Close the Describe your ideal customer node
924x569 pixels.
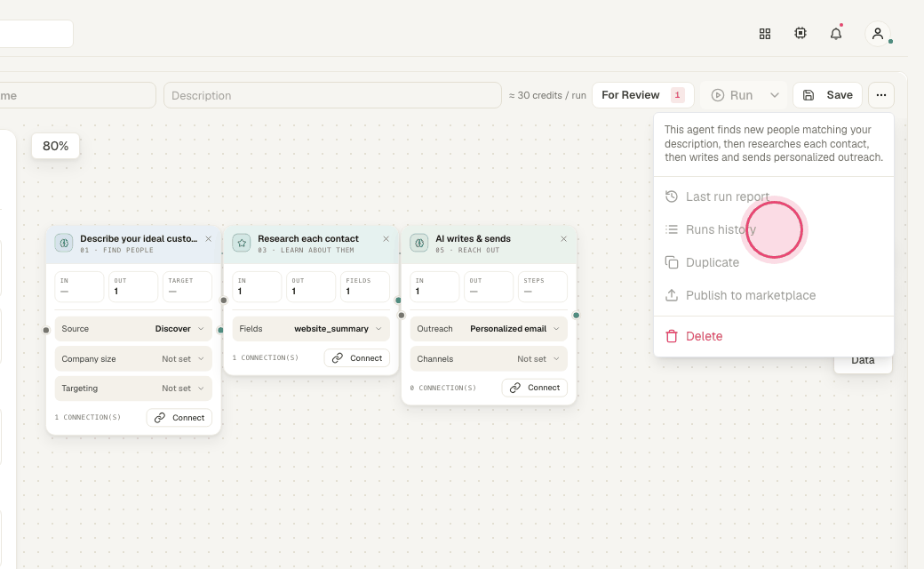pos(208,239)
